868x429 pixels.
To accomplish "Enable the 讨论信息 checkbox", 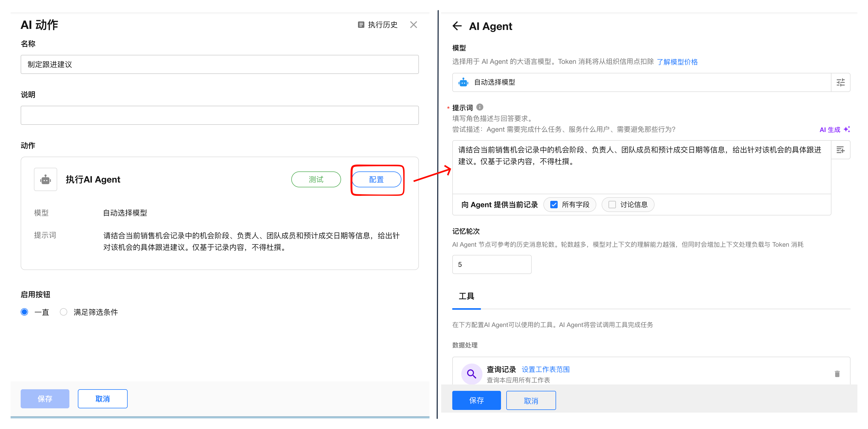I will click(612, 205).
